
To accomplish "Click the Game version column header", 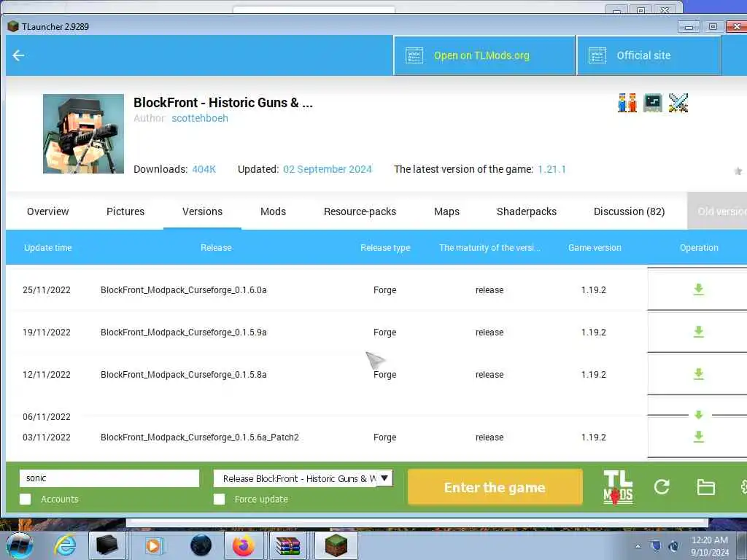I will [595, 248].
